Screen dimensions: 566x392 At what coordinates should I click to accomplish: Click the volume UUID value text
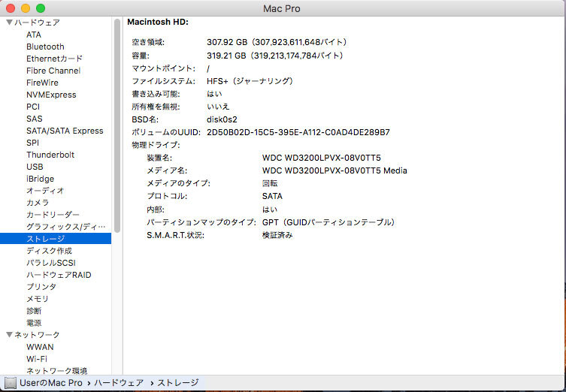(298, 132)
